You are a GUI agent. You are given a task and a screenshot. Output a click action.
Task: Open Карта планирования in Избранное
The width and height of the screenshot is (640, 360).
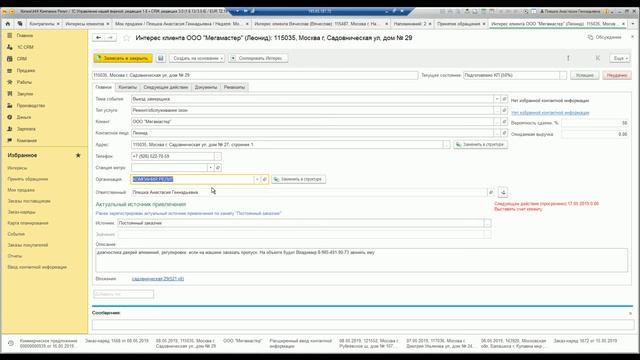[x=28, y=223]
